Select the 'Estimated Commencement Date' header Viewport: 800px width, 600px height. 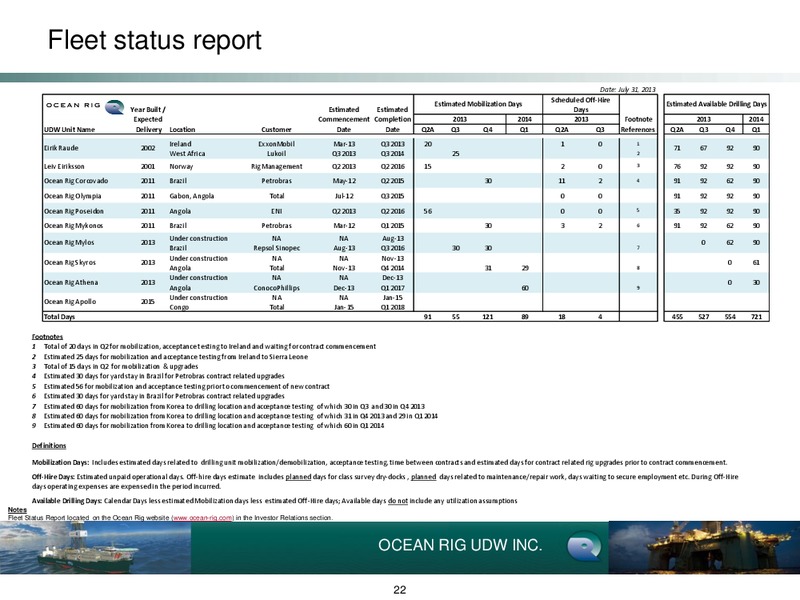[344, 119]
